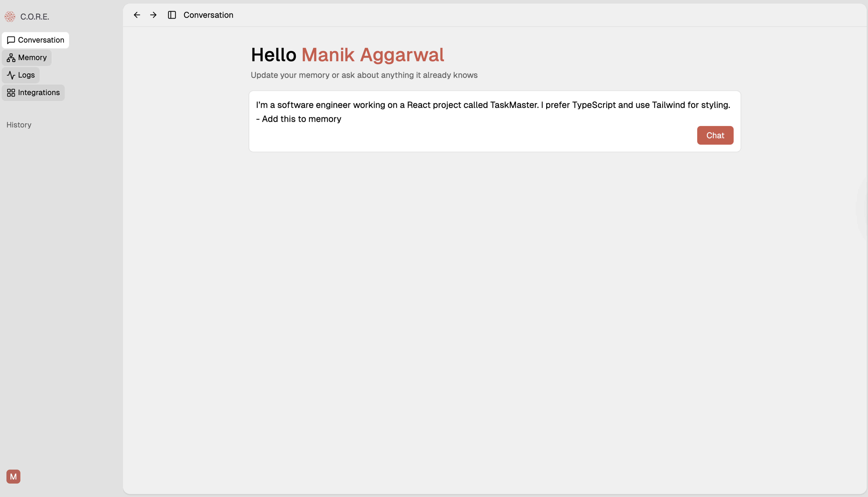Screen dimensions: 868x497
Task: Go forward using the right arrow
Action: coord(153,15)
